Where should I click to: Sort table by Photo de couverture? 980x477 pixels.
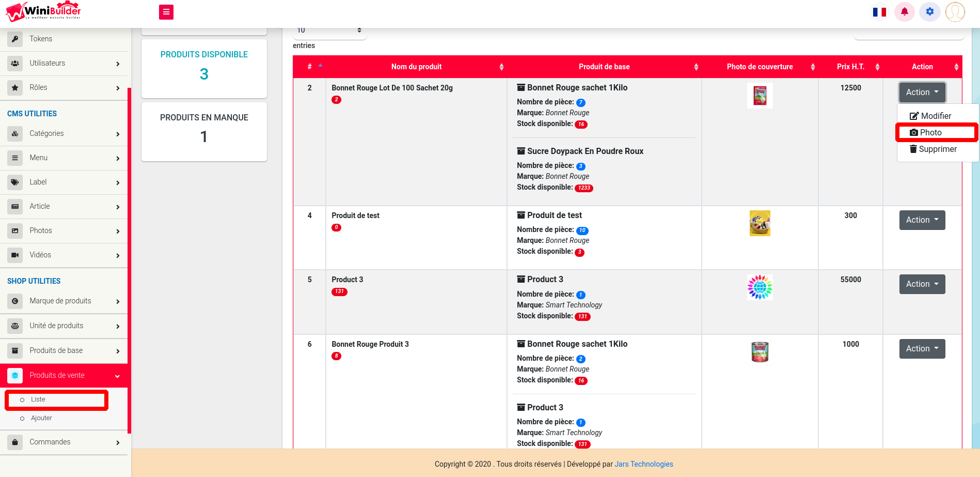point(760,67)
